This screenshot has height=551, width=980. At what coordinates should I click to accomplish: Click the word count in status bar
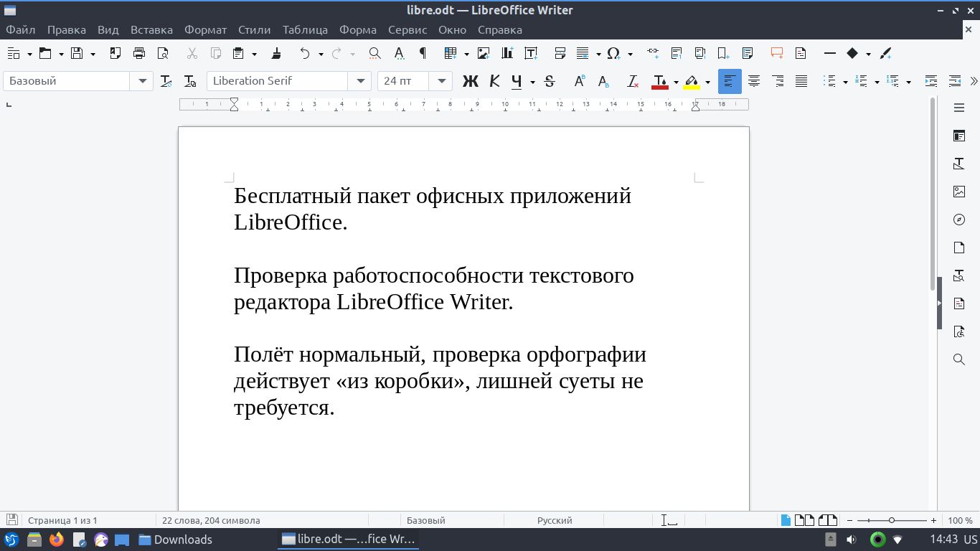211,520
